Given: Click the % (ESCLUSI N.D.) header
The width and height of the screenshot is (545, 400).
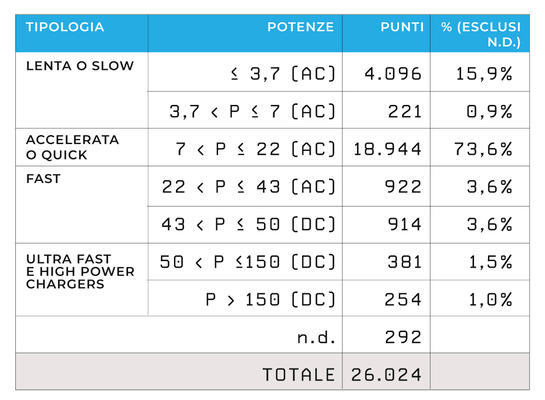Looking at the screenshot, I should 481,34.
